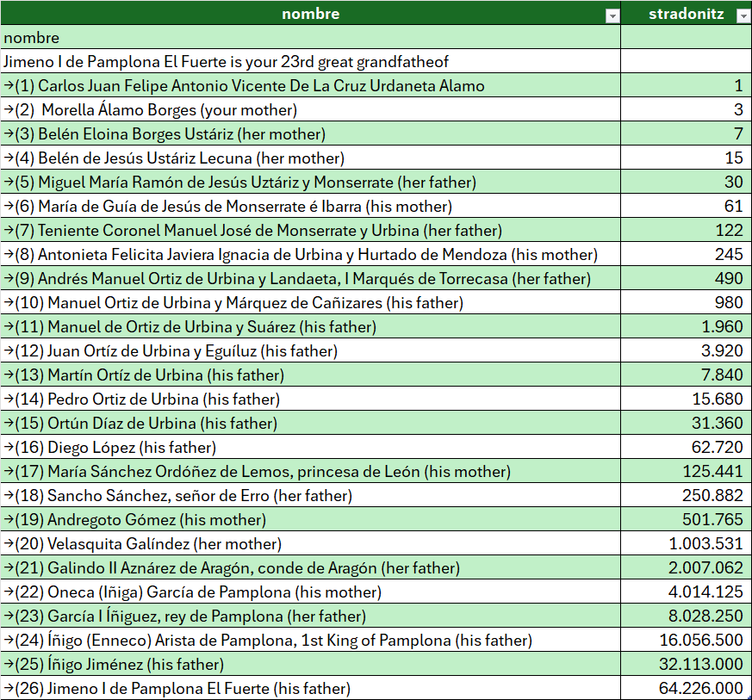Click stradonitz value 31.360
This screenshot has height=700, width=752.
[x=687, y=423]
